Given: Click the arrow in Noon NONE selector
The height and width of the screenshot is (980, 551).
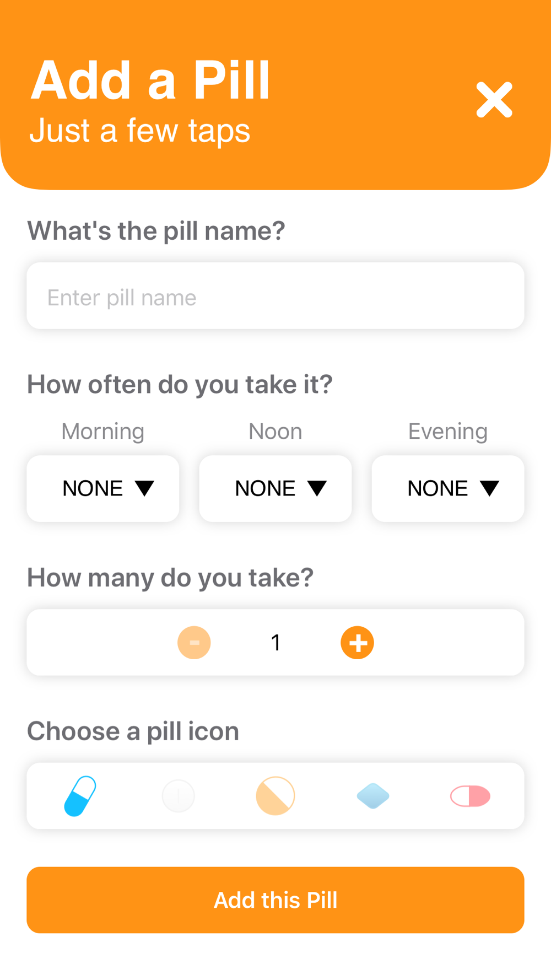Looking at the screenshot, I should click(317, 488).
